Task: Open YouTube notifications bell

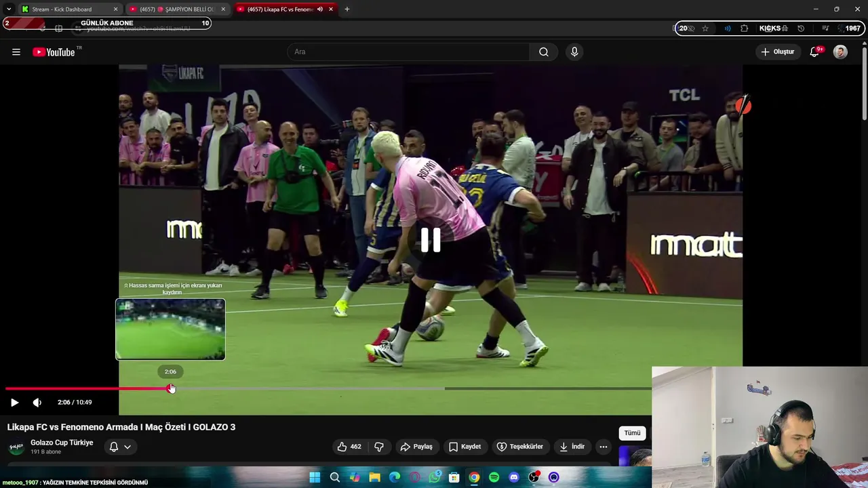Action: 815,52
